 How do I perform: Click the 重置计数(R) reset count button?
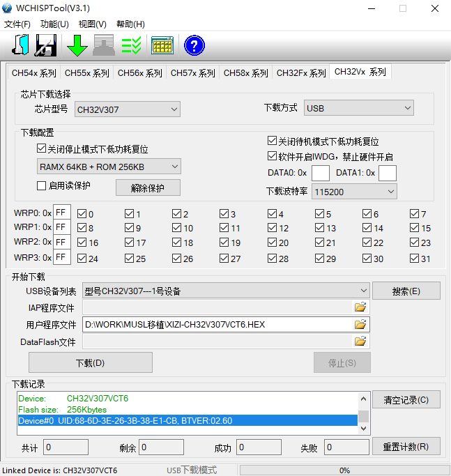click(406, 446)
